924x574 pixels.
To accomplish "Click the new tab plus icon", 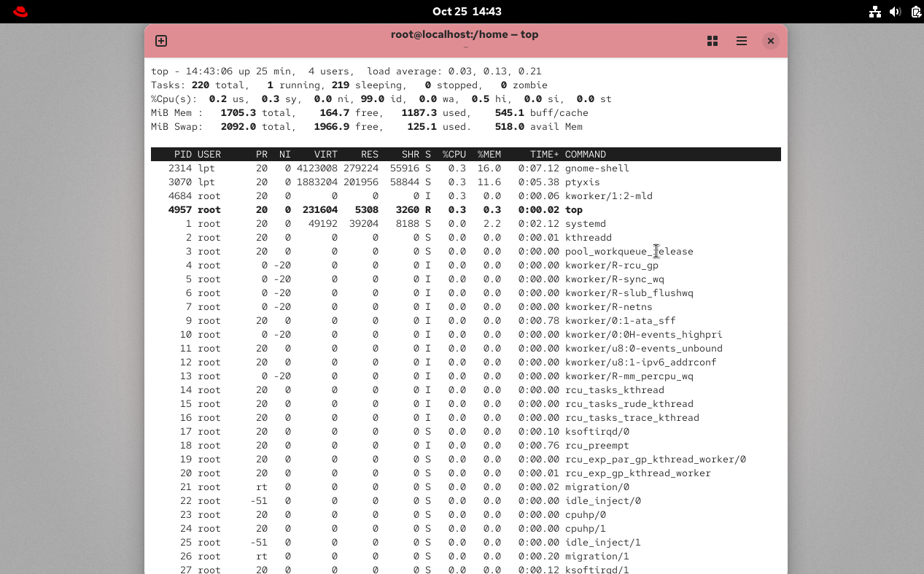I will 161,41.
